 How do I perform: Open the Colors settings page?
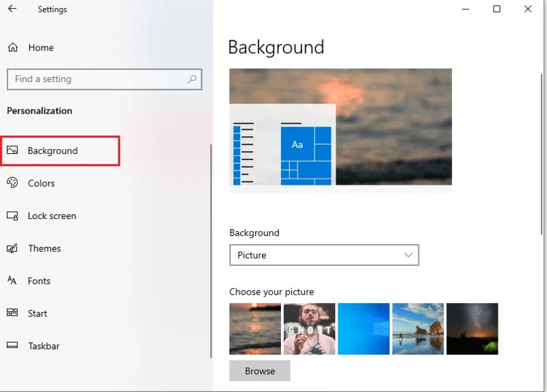[x=41, y=183]
